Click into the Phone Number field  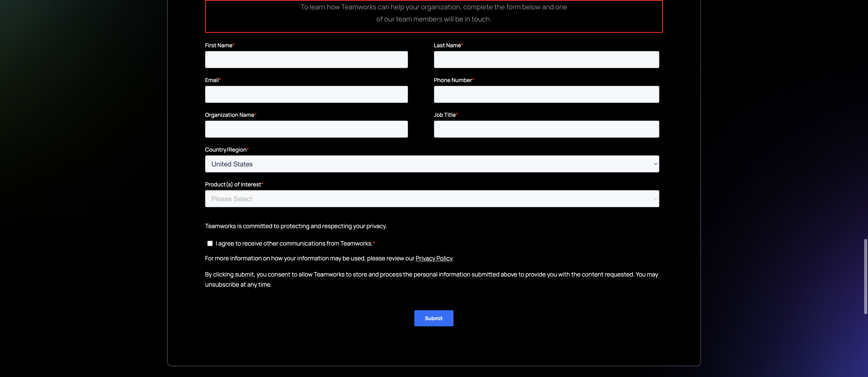pyautogui.click(x=546, y=94)
